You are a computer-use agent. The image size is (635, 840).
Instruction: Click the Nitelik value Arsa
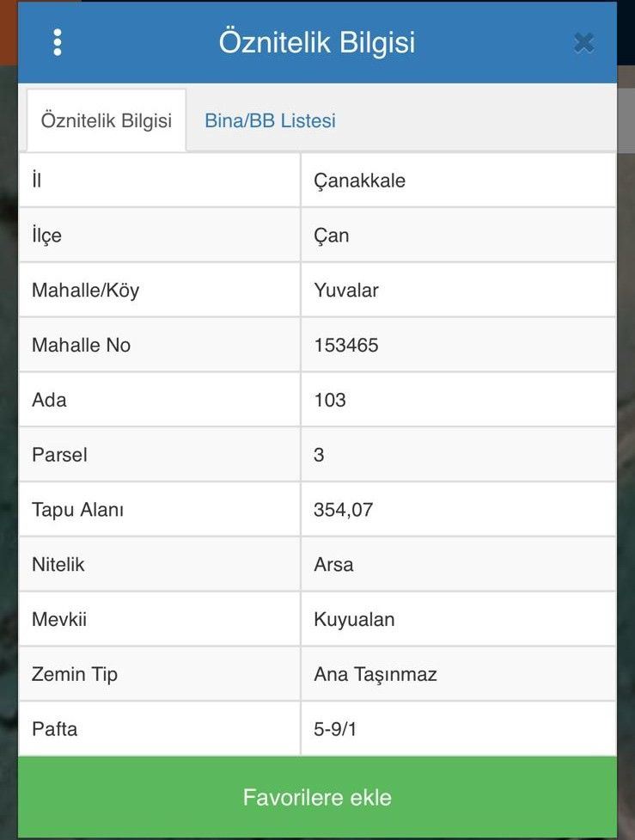333,565
